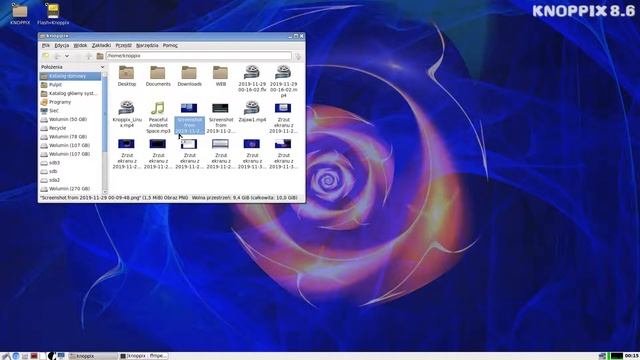Click the highlighted Screenshot from 2019-11-2 thumbnail
The image size is (640, 360).
189,108
